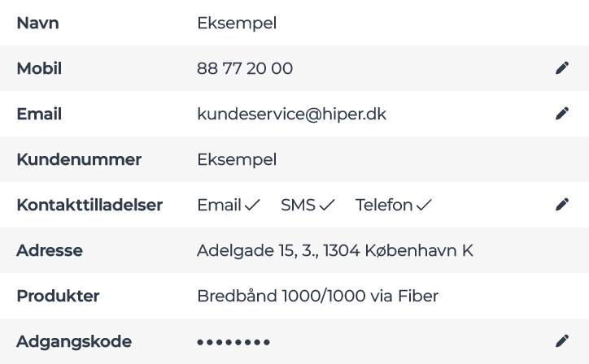Toggle the Telefon contact permission checkmark
The image size is (589, 364).
point(424,206)
